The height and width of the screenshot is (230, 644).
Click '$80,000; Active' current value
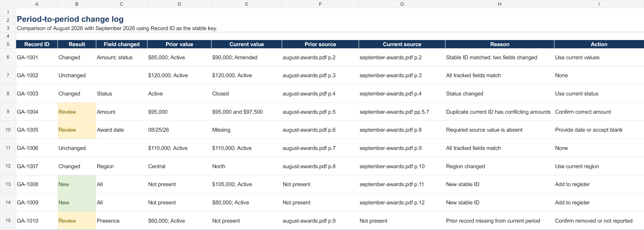247,202
